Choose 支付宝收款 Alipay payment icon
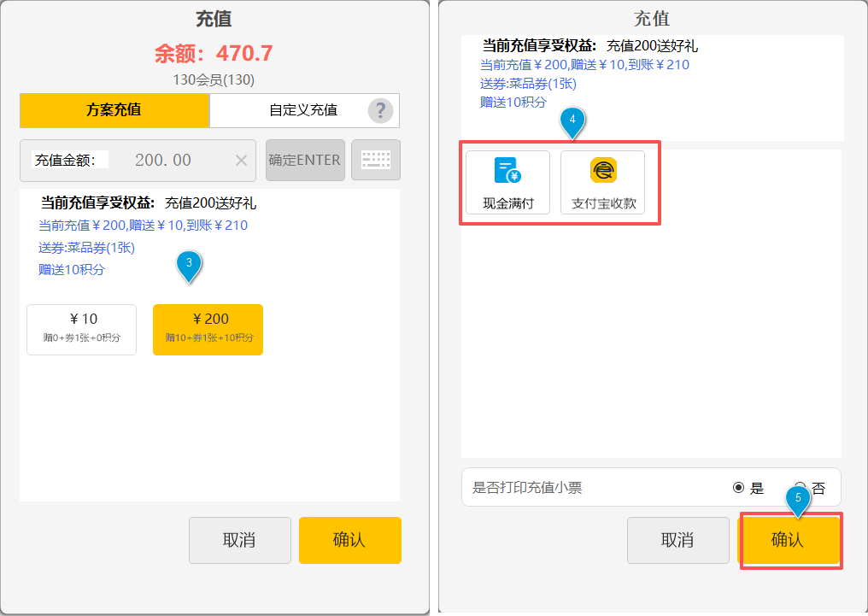Viewport: 868px width, 616px height. 603,182
